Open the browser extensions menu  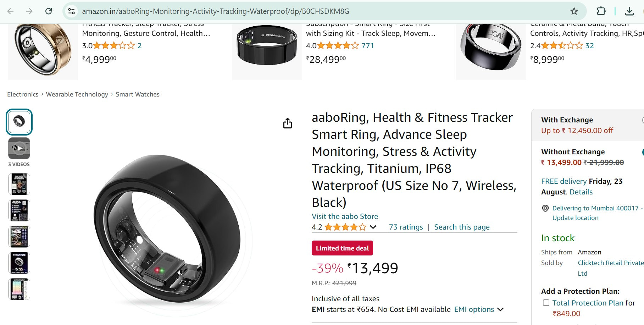pyautogui.click(x=601, y=11)
